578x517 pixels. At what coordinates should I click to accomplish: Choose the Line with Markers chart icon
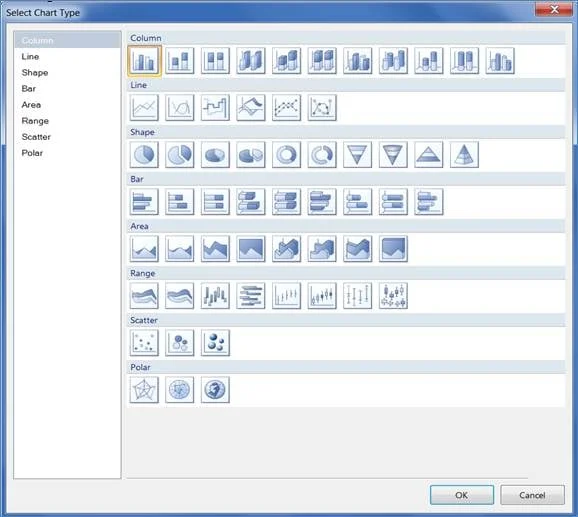tap(286, 108)
